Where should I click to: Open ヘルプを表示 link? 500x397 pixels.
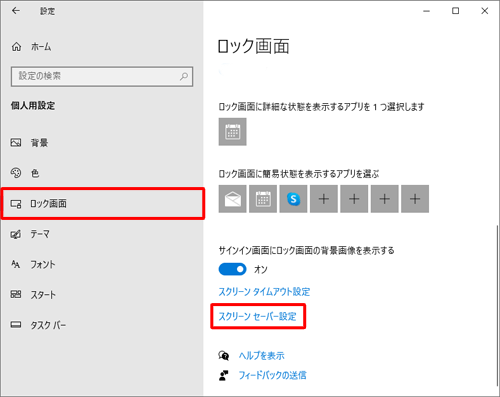(x=262, y=356)
